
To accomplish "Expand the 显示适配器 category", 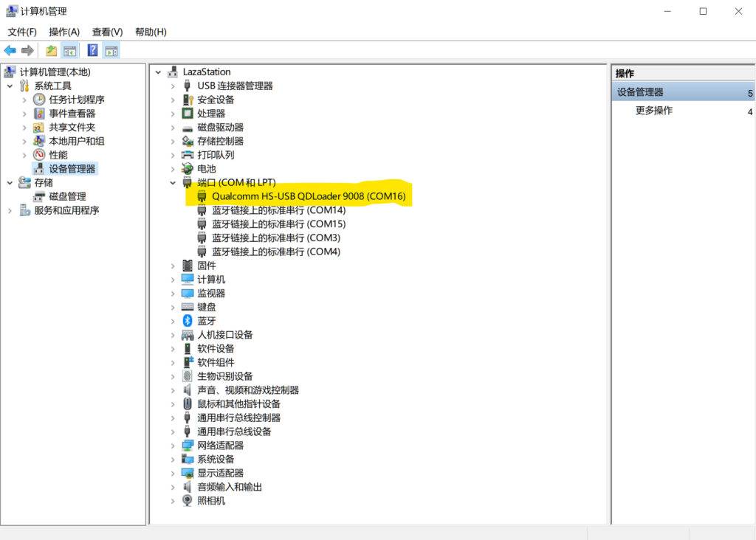I will click(173, 473).
